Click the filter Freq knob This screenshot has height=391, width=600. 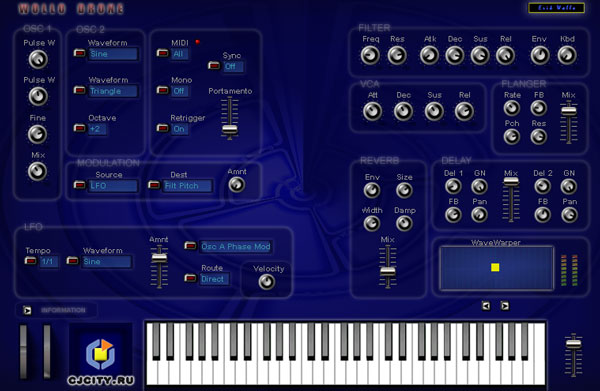[370, 55]
